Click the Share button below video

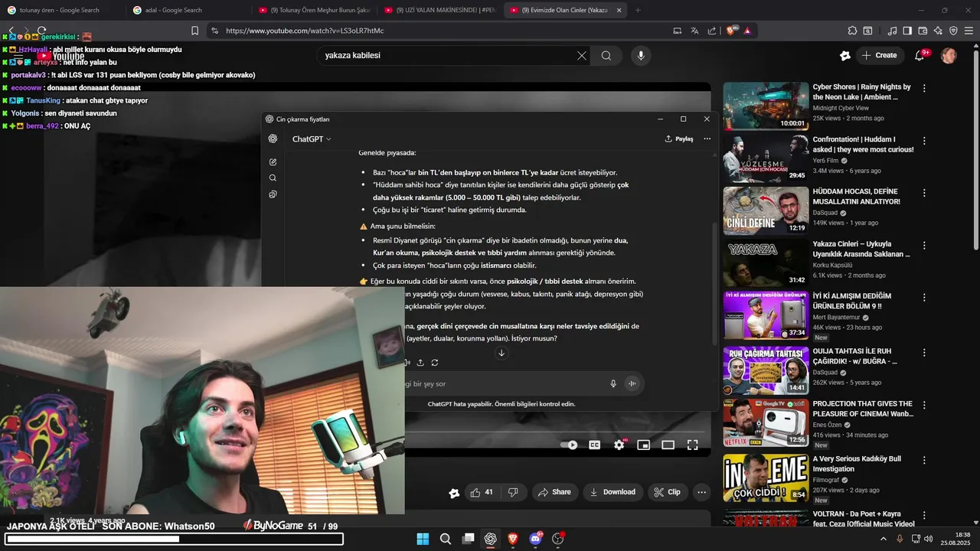tap(554, 492)
